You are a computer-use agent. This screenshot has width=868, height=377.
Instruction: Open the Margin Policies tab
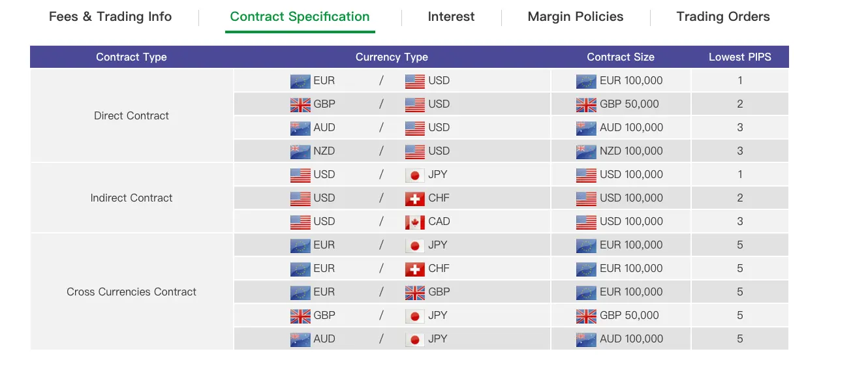pos(576,17)
